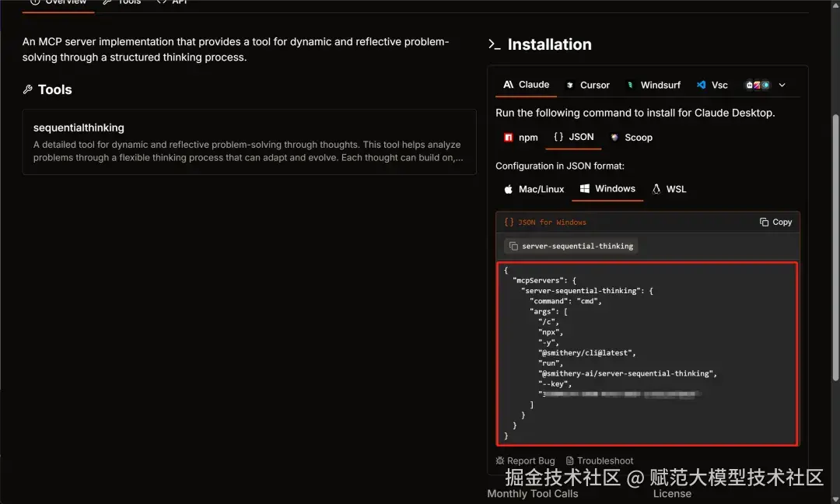Click the terminal prompt icon beside Installation

point(495,44)
